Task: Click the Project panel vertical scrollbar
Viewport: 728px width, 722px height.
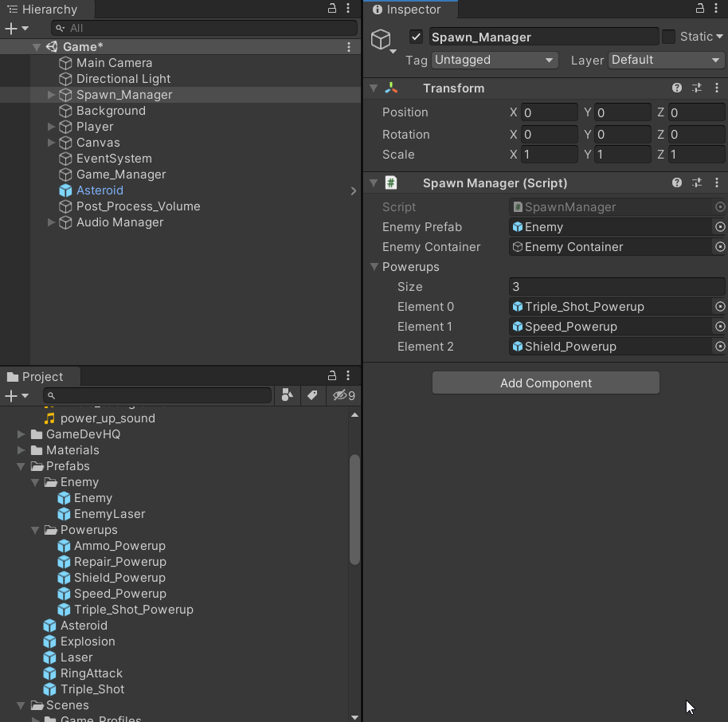Action: click(354, 510)
